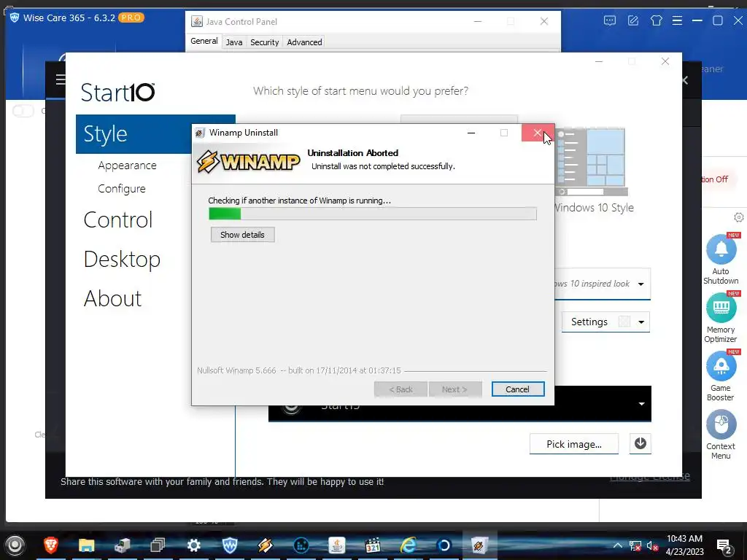Click the taskbar clock showing 10:43 AM
This screenshot has width=747, height=560.
coord(684,545)
